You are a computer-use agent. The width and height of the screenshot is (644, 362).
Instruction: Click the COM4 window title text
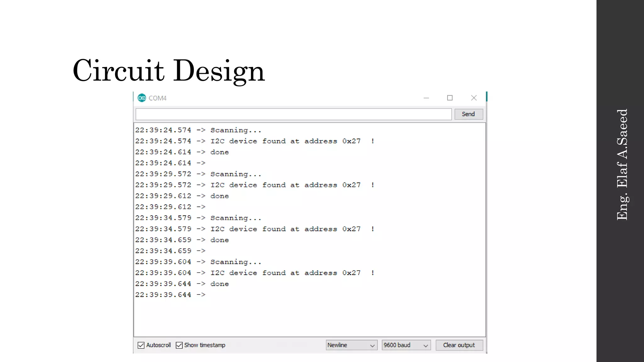pyautogui.click(x=158, y=98)
